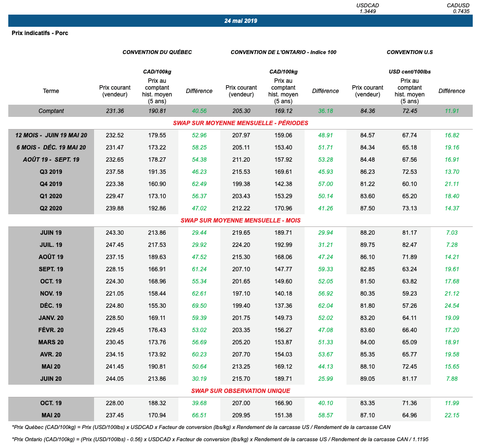This screenshot has width=481, height=448.
Task: Click the 24 mai 2019 date banner
Action: 240,21
